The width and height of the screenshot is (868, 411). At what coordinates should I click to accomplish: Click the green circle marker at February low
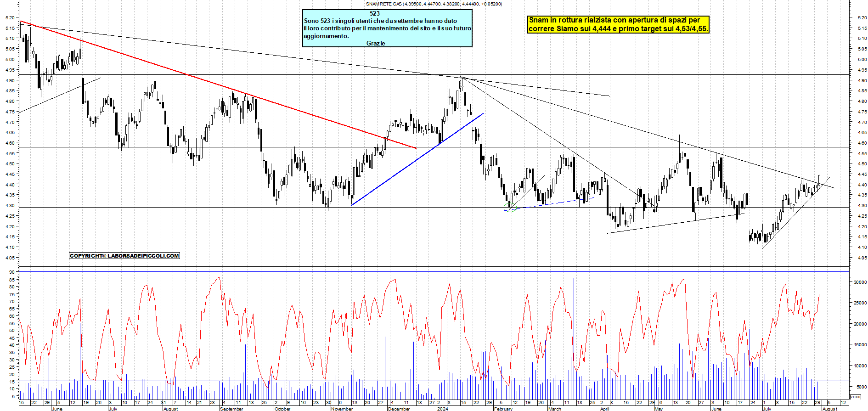[510, 207]
